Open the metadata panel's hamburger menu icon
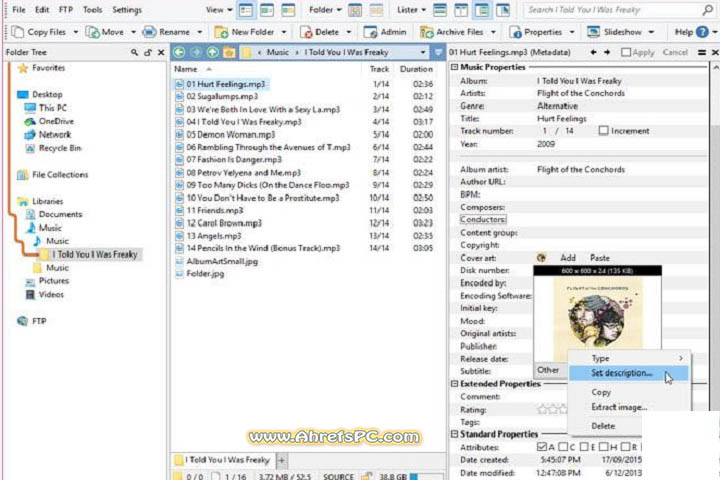This screenshot has width=720, height=480. tap(702, 52)
